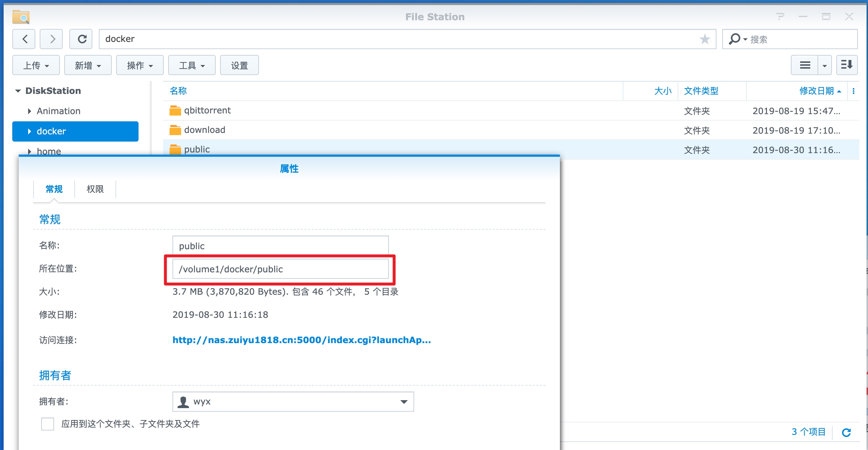Click the 设置 settings button
The image size is (868, 450).
[239, 65]
